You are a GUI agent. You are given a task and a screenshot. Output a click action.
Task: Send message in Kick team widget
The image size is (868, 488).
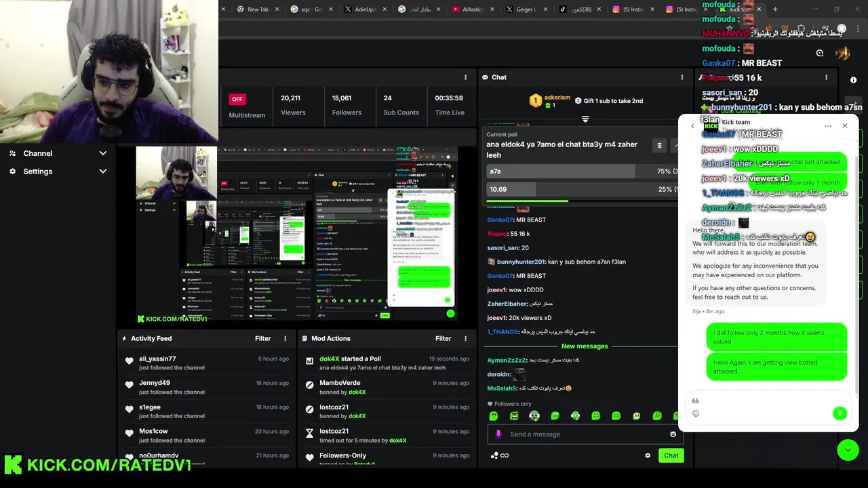tap(840, 413)
